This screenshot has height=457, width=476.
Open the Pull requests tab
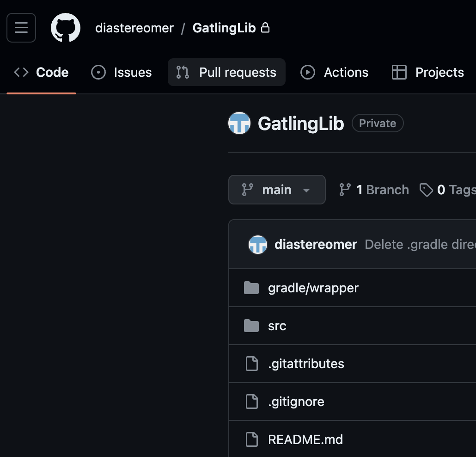(x=226, y=72)
